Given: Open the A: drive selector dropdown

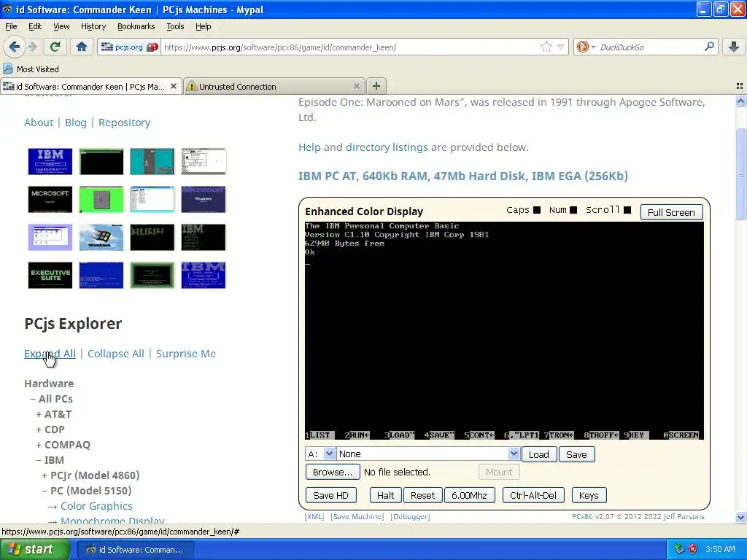Looking at the screenshot, I should pos(320,454).
